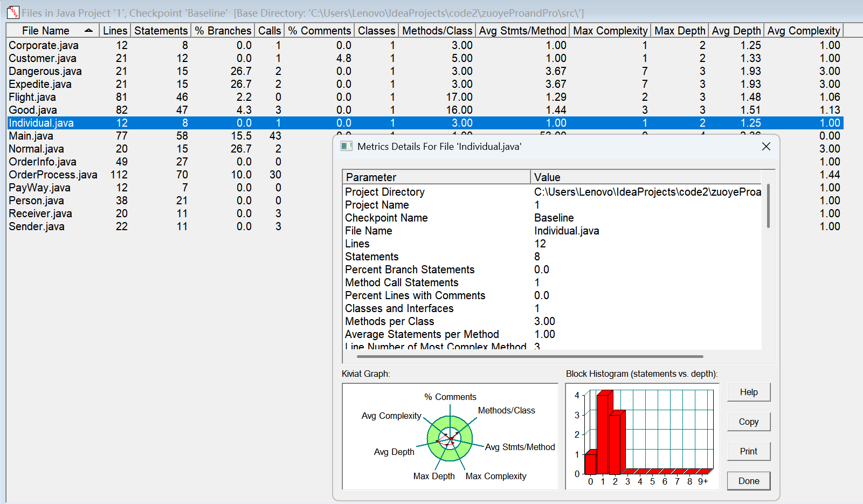Select the highlighted Individual.java row
The width and height of the screenshot is (863, 504).
point(425,123)
